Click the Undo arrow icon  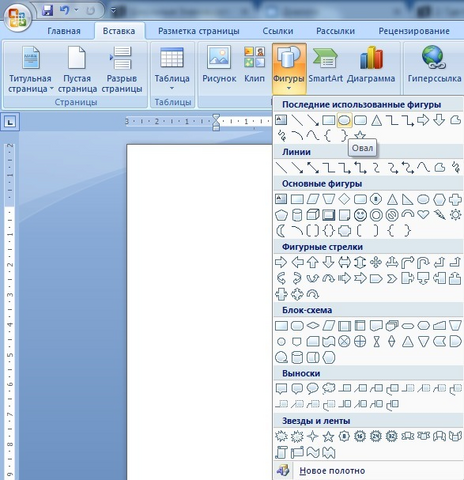64,11
